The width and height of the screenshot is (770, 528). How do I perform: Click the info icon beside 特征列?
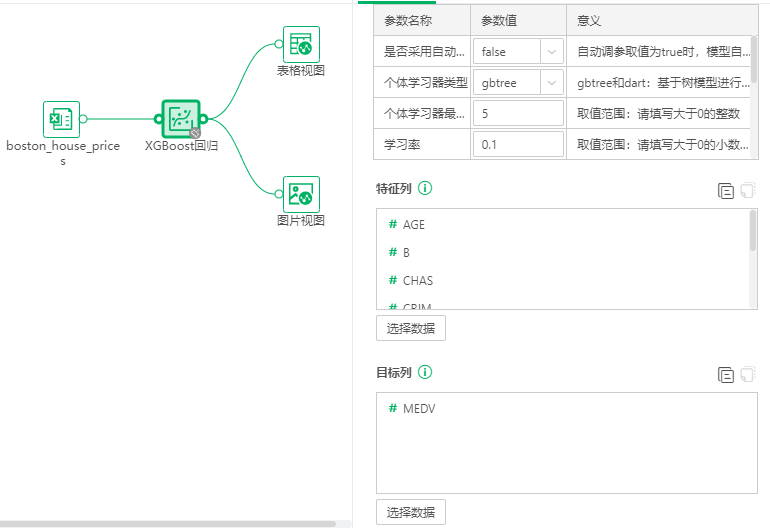[425, 188]
